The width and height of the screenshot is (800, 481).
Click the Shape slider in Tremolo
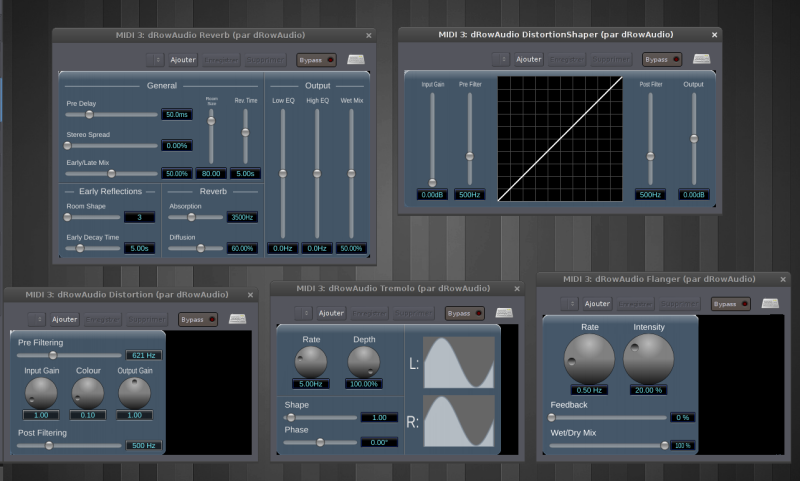320,418
